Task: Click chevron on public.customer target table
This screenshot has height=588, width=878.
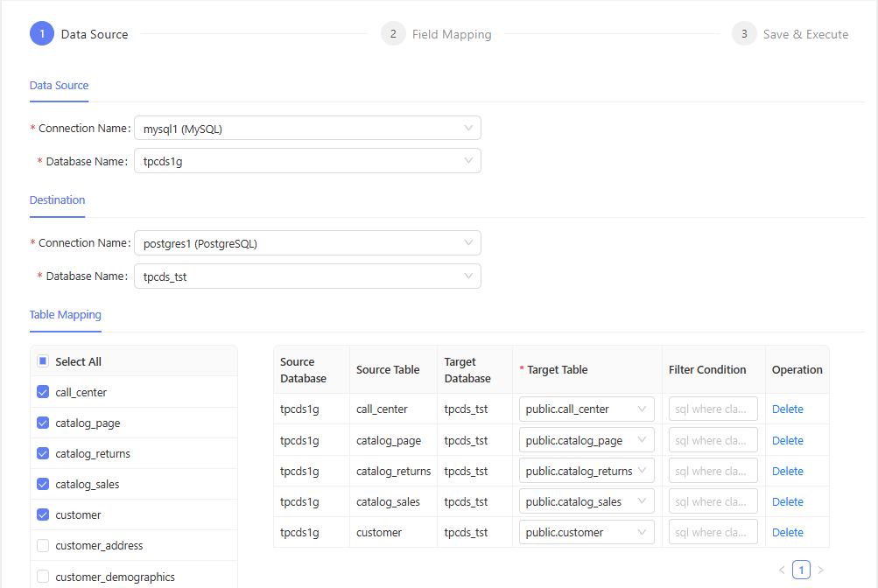Action: point(643,532)
